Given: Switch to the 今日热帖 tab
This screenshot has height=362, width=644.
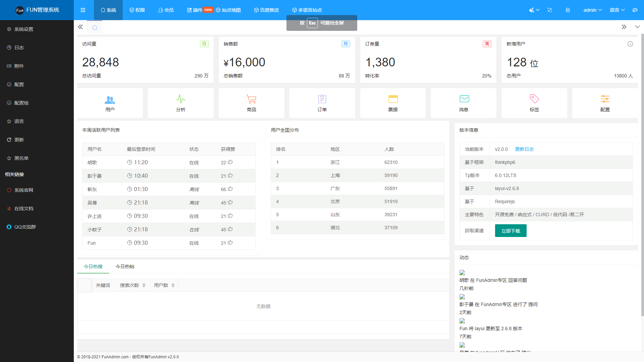Looking at the screenshot, I should pos(125,266).
